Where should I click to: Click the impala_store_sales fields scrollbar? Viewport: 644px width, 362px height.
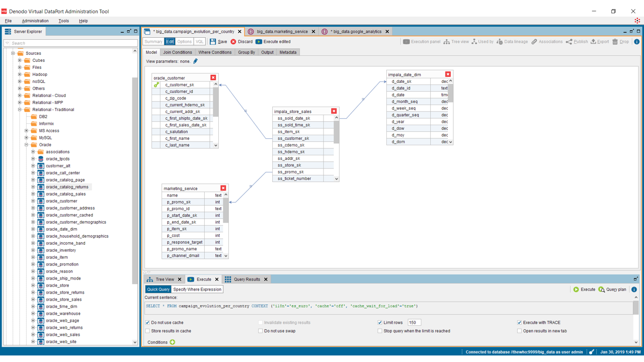tap(337, 132)
